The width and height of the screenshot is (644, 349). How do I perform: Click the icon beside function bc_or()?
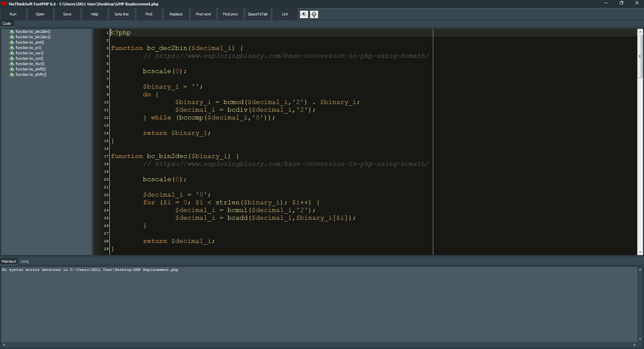11,48
